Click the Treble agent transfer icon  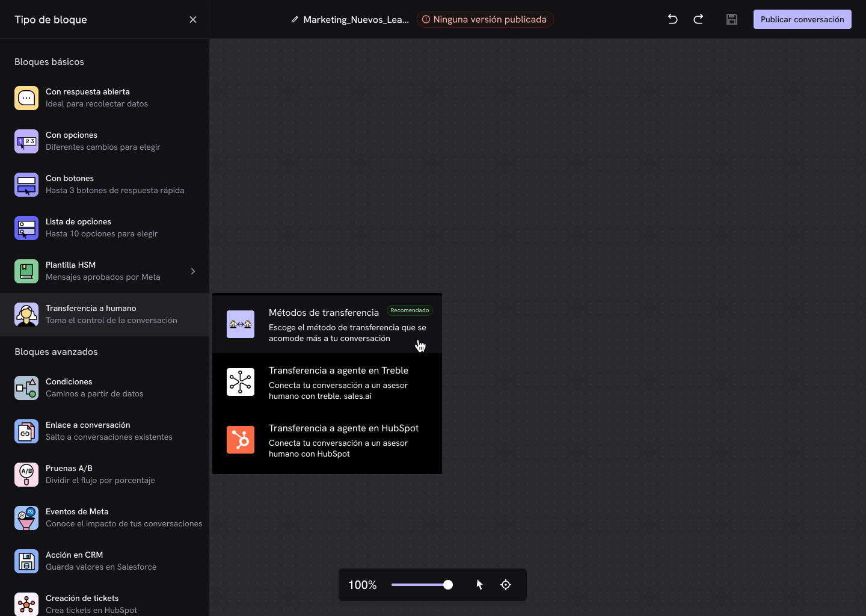pyautogui.click(x=241, y=382)
